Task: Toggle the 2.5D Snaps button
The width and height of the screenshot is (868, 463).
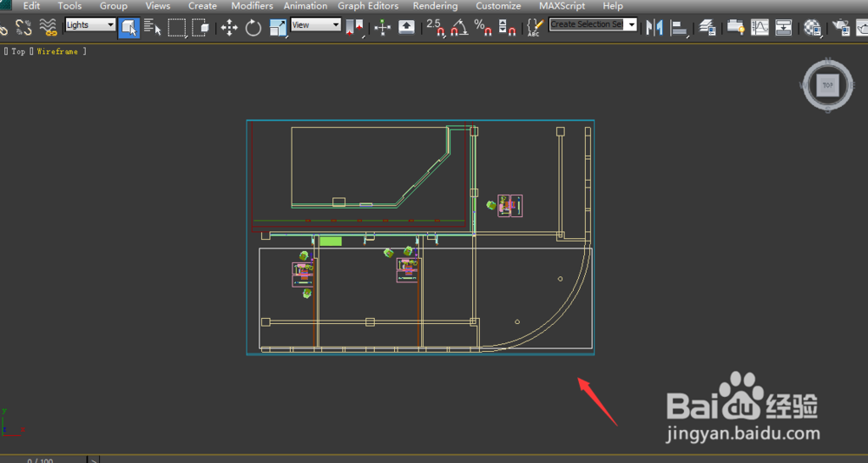Action: pyautogui.click(x=437, y=27)
